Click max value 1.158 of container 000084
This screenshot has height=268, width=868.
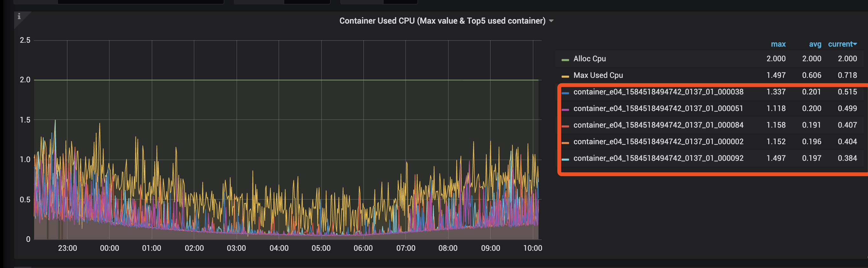tap(776, 125)
